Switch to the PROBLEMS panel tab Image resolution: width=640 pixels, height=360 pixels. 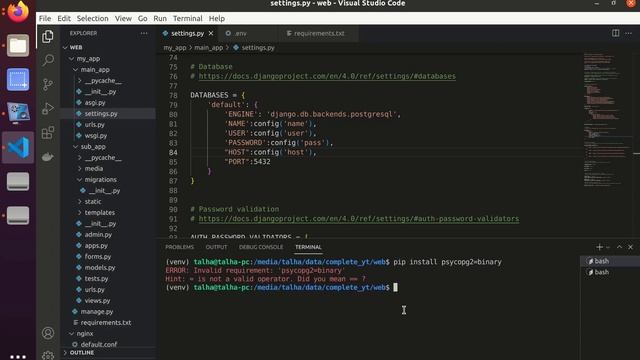pyautogui.click(x=180, y=247)
